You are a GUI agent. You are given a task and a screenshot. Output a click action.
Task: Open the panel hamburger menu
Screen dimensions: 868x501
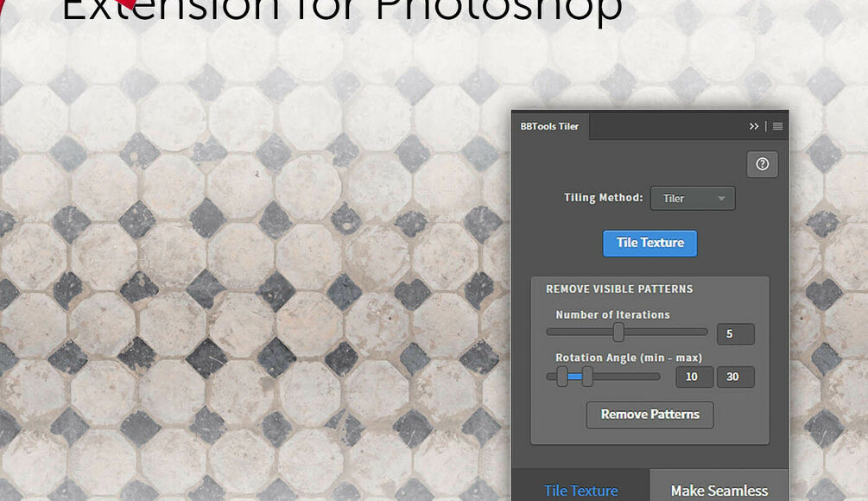[777, 126]
